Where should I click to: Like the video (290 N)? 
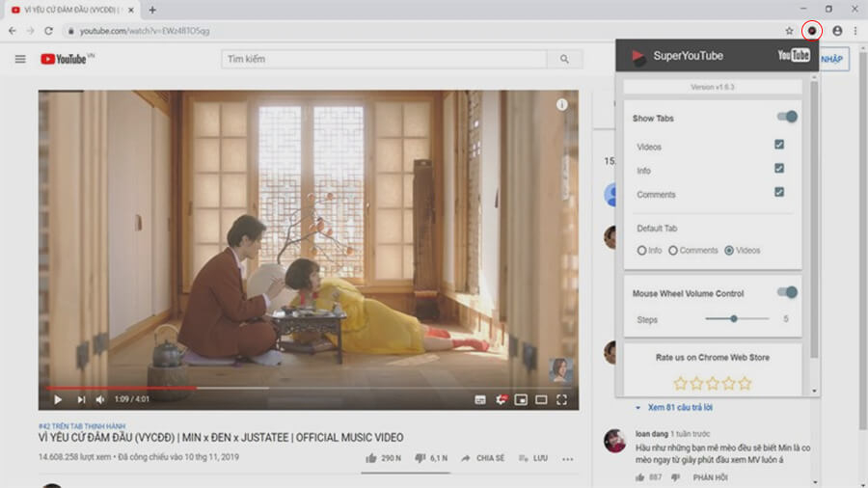pos(383,458)
